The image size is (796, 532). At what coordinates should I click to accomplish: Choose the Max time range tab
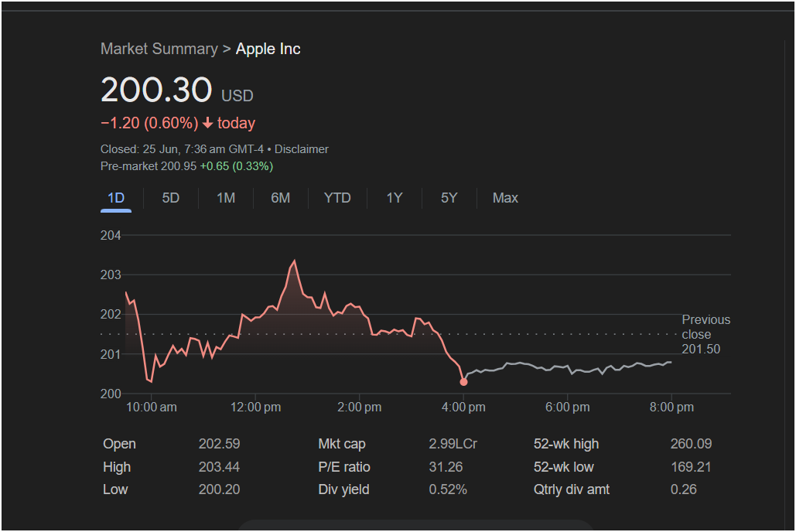click(505, 198)
